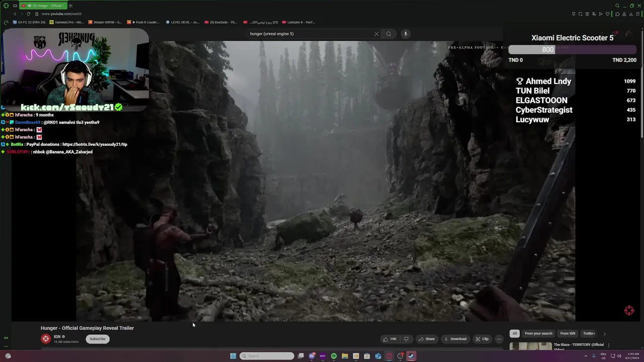This screenshot has width=644, height=362.
Task: Open the browser downloads icon
Action: tap(631, 14)
